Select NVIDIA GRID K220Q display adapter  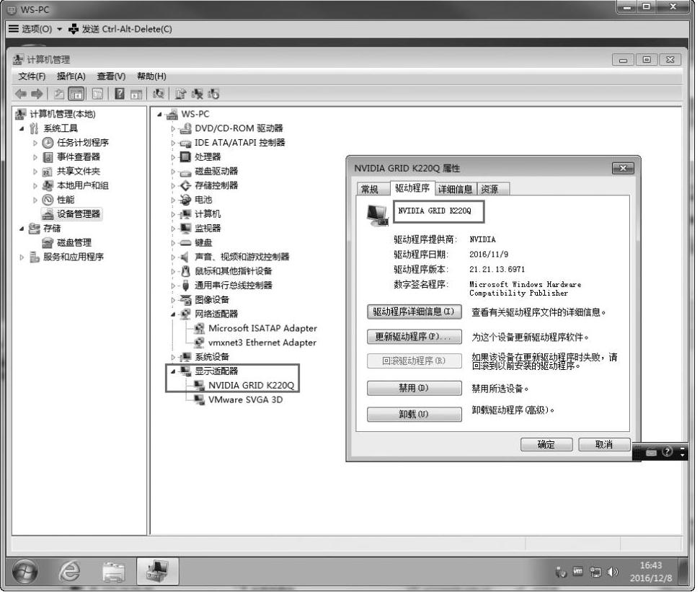(251, 385)
